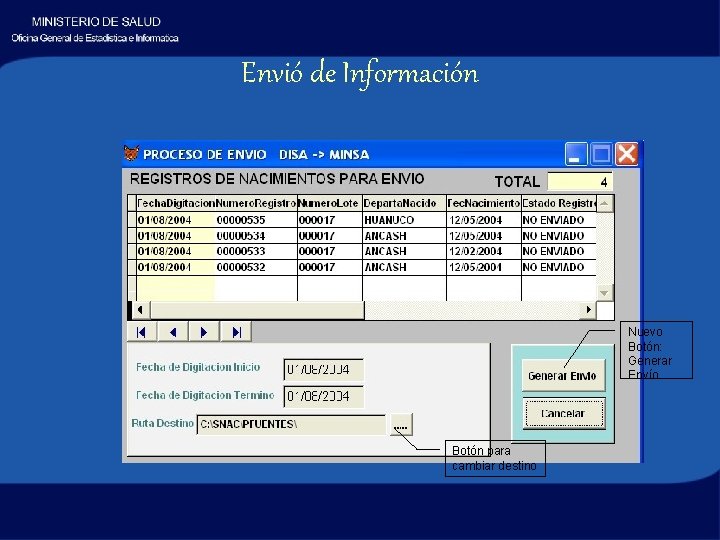The image size is (720, 540).
Task: Click Ruta Destino path field
Action: point(291,424)
